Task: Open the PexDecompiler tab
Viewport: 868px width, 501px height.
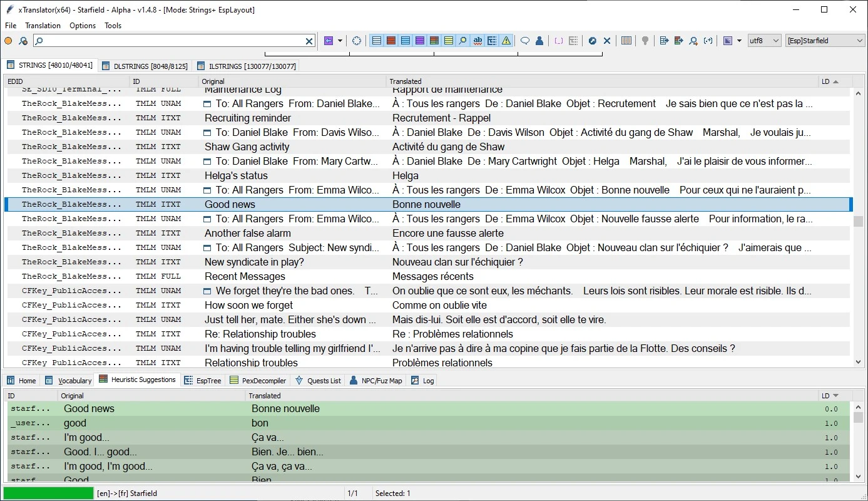Action: (258, 380)
